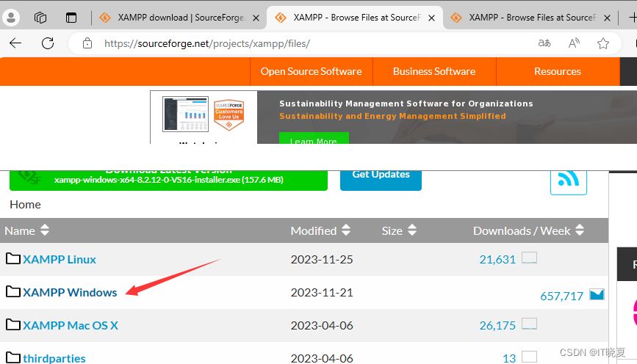Click the folder icon beside XAMPP Linux
This screenshot has width=637, height=364.
click(x=13, y=258)
